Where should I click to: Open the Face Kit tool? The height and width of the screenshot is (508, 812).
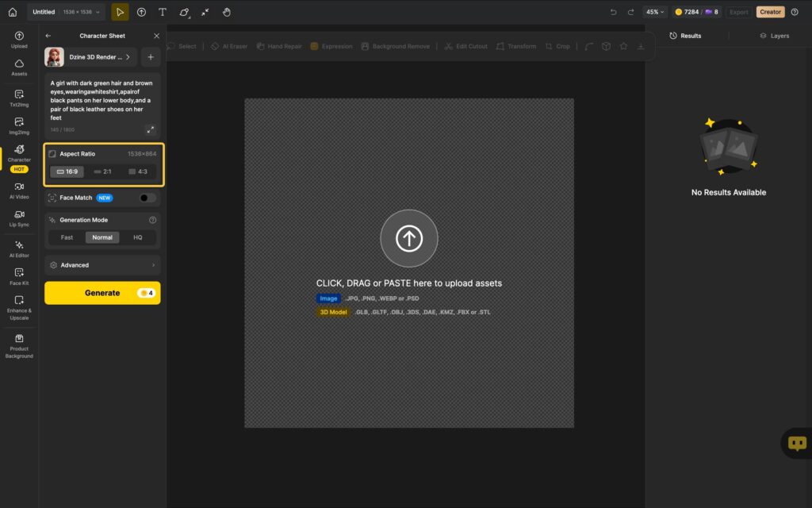click(19, 276)
